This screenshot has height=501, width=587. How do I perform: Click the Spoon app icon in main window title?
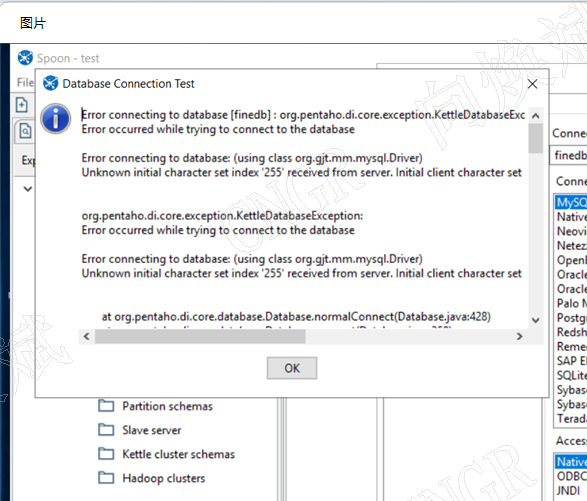pos(25,58)
